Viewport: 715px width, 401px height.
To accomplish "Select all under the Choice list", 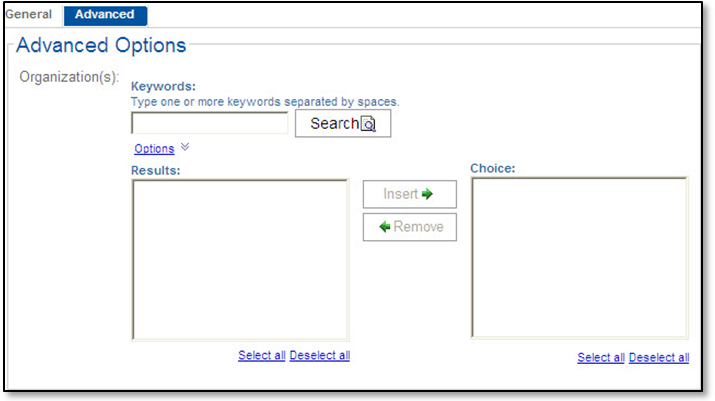I will 600,358.
